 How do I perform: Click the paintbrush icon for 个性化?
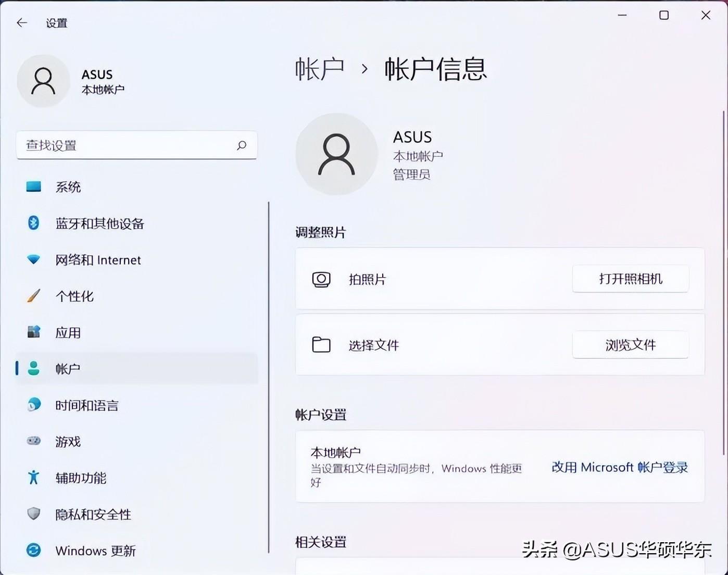(34, 296)
